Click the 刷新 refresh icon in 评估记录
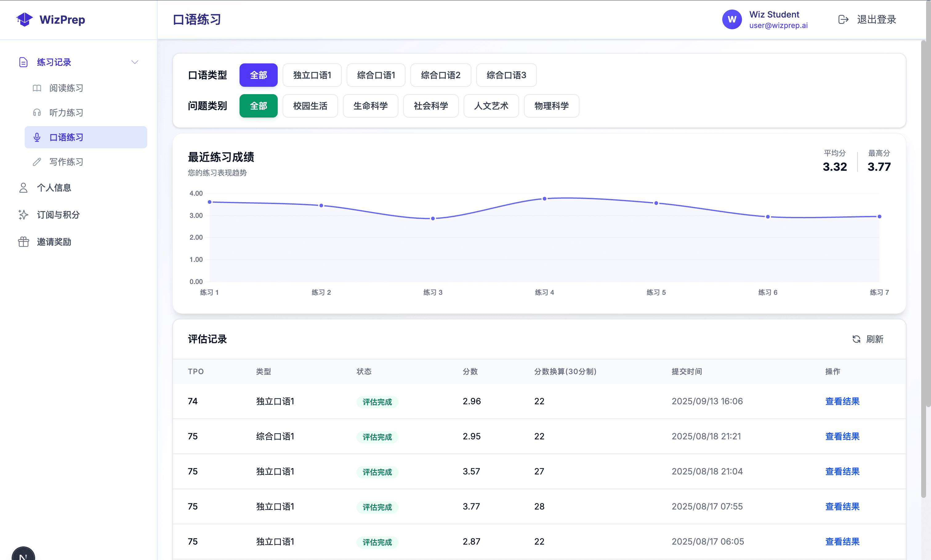Viewport: 931px width, 560px height. (x=856, y=339)
